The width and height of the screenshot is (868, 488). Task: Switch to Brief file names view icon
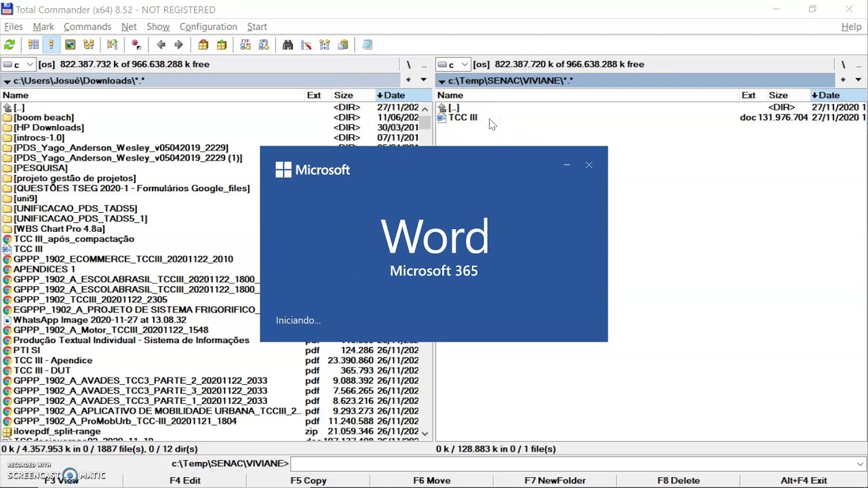[33, 45]
